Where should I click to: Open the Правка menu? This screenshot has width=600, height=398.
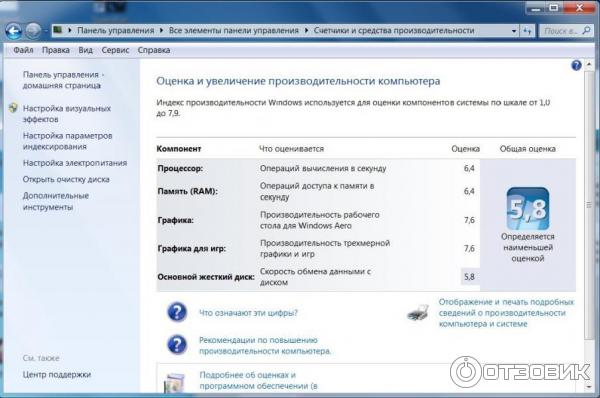(x=56, y=50)
